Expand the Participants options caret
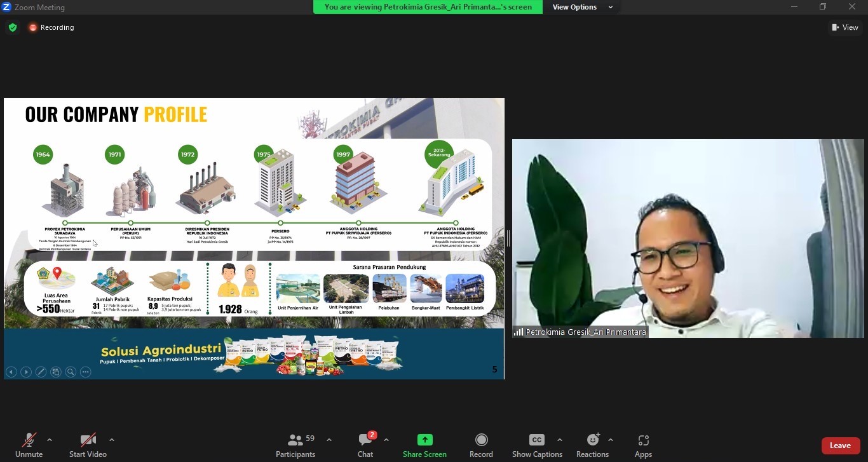This screenshot has width=868, height=462. [329, 440]
